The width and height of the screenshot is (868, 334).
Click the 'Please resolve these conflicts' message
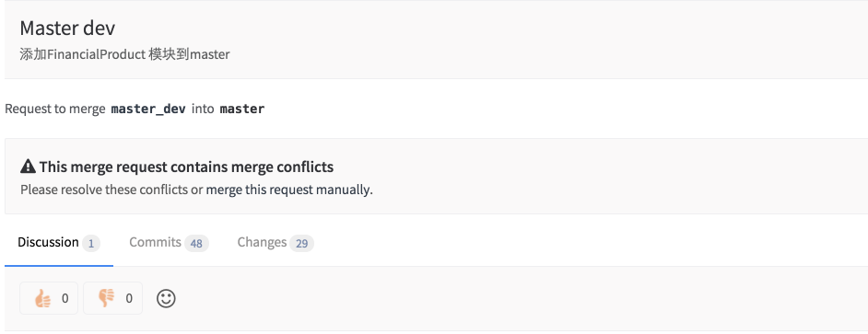pos(104,190)
